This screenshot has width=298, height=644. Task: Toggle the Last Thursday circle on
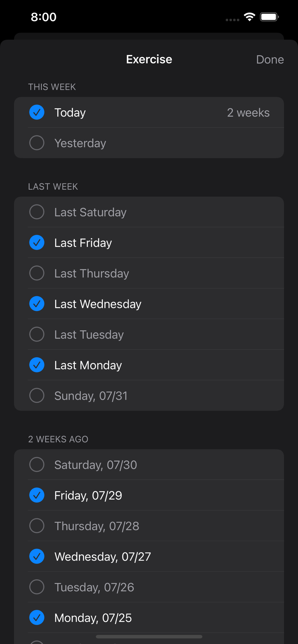[37, 273]
